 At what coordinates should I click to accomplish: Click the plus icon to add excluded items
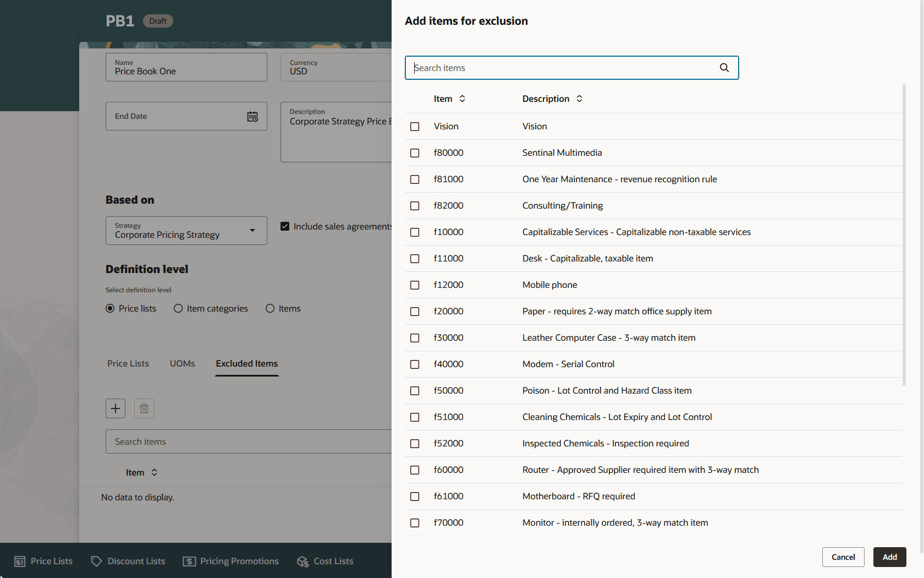[x=115, y=408]
